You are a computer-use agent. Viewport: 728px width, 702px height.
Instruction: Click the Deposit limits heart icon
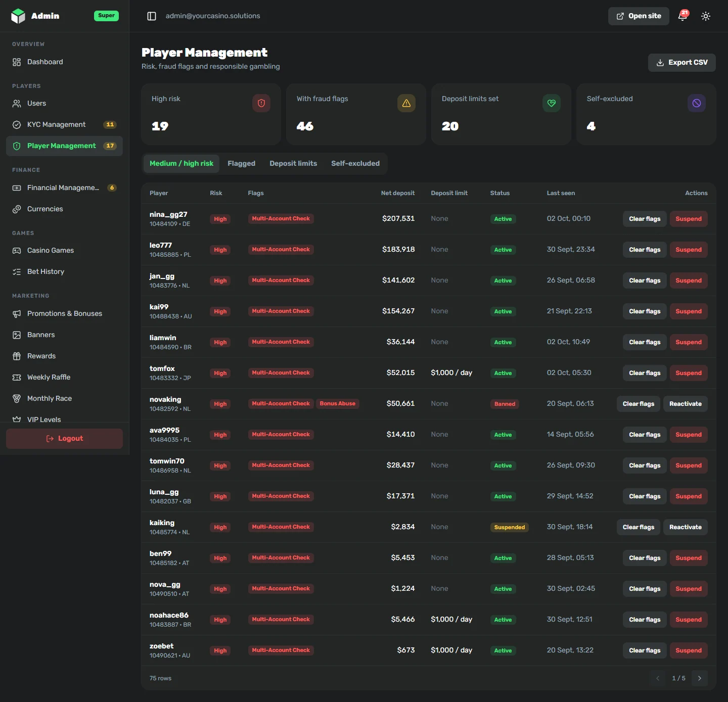[x=552, y=103]
